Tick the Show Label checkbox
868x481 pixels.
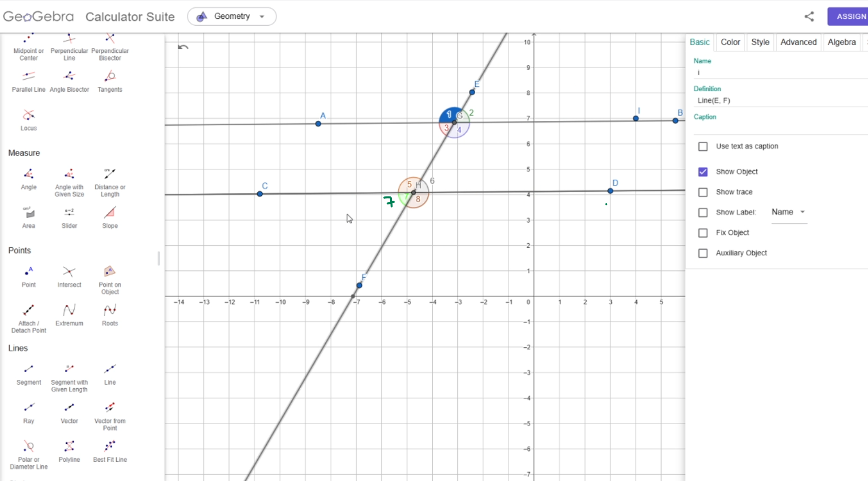pyautogui.click(x=703, y=213)
